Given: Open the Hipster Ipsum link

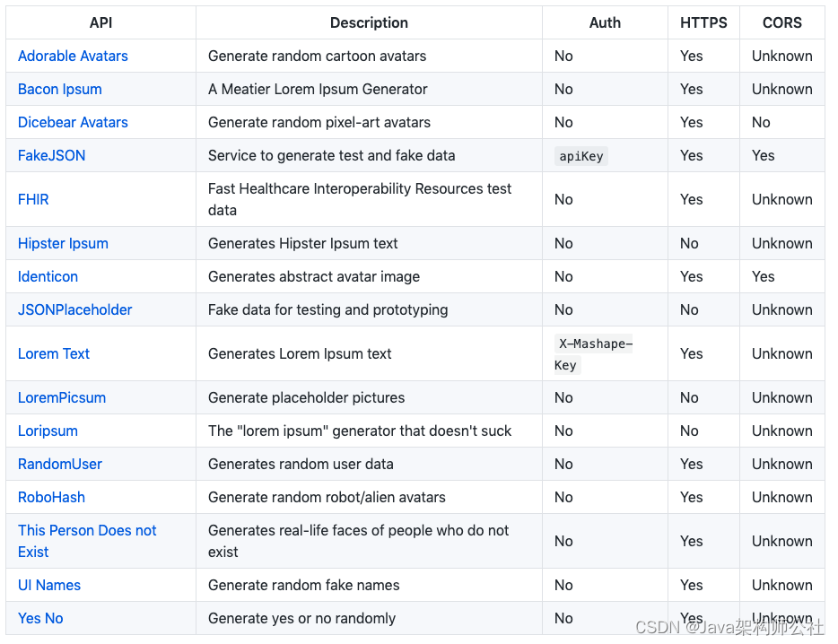Looking at the screenshot, I should [63, 244].
